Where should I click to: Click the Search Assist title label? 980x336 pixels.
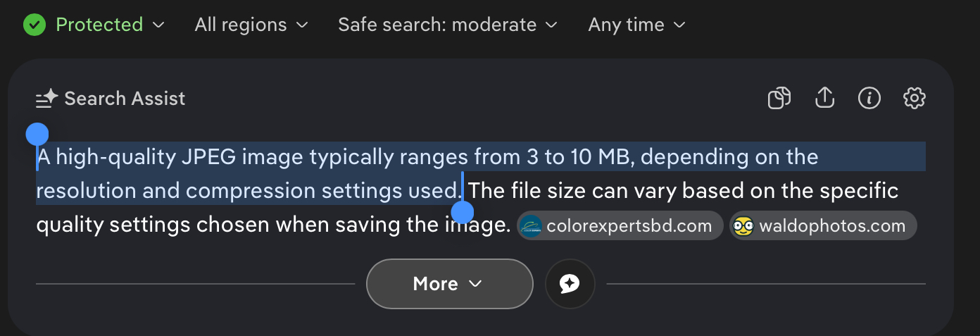[125, 99]
